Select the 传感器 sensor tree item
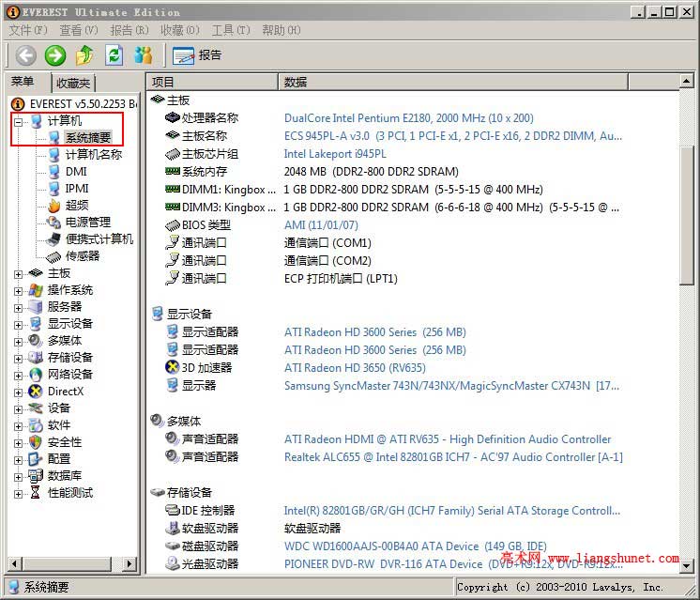Screen dimensions: 700x600 click(82, 255)
